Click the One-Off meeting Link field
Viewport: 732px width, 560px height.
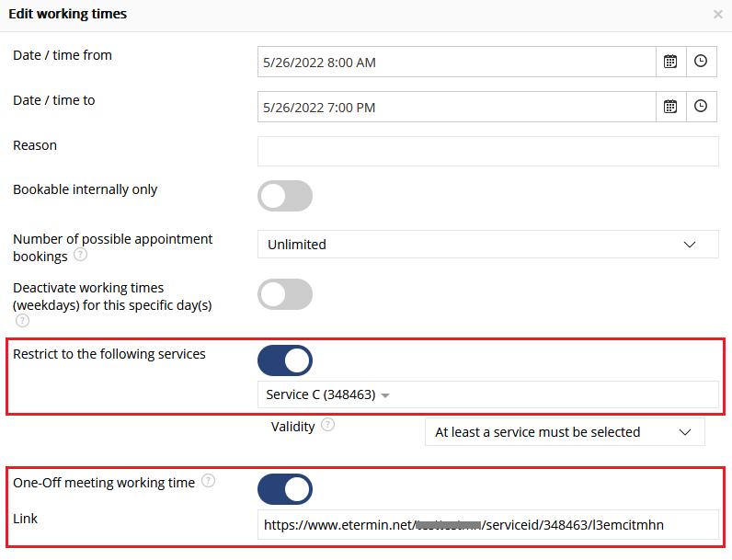click(x=487, y=525)
